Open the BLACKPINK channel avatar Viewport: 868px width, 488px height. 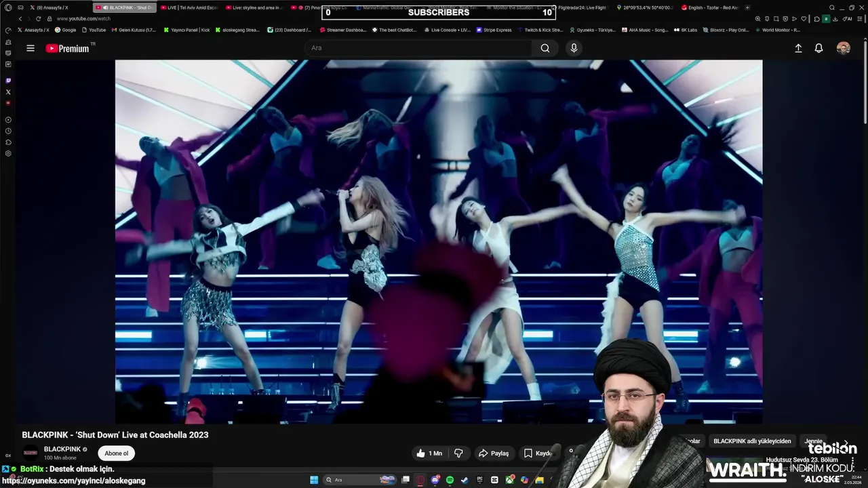(x=31, y=453)
